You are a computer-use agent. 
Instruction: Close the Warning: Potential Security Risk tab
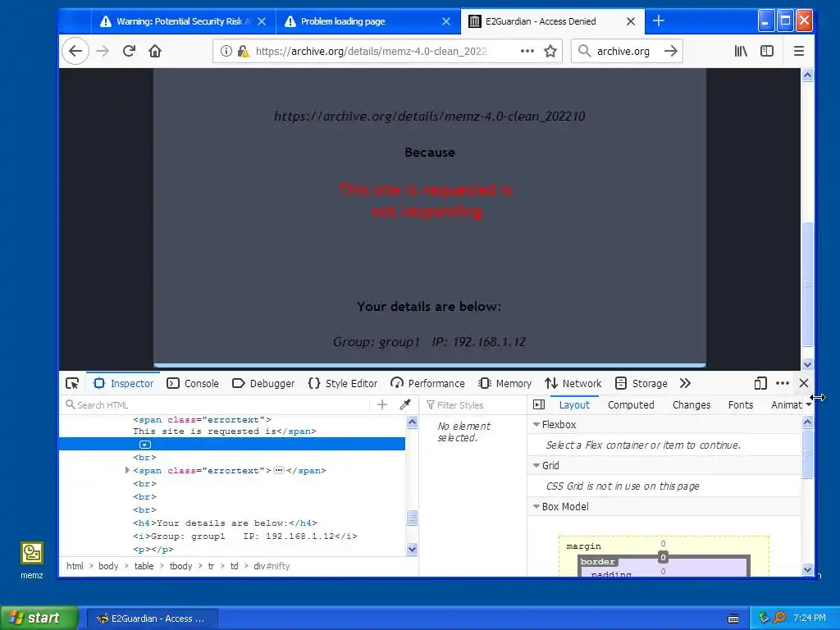coord(262,21)
